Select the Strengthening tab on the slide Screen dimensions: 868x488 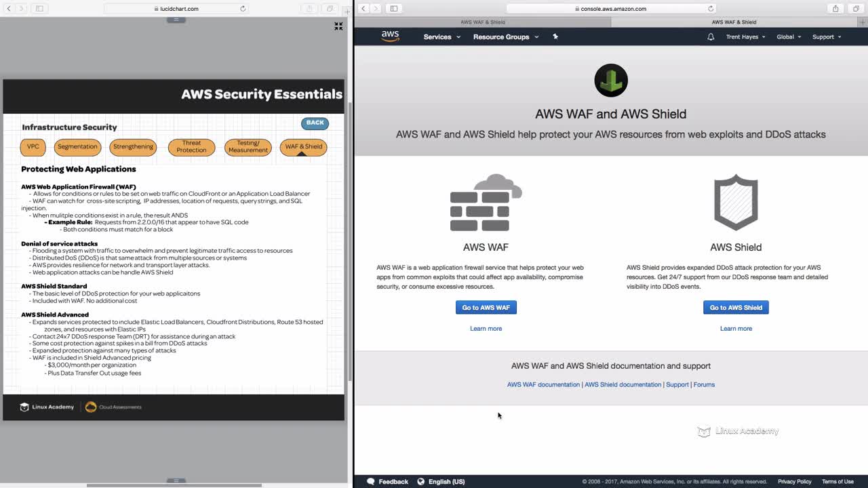tap(133, 147)
